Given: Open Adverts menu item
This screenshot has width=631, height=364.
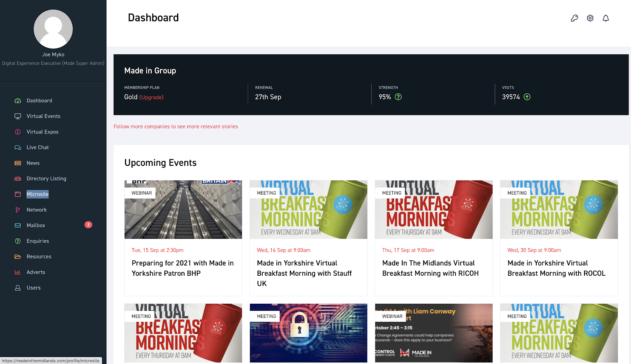Looking at the screenshot, I should (x=36, y=272).
